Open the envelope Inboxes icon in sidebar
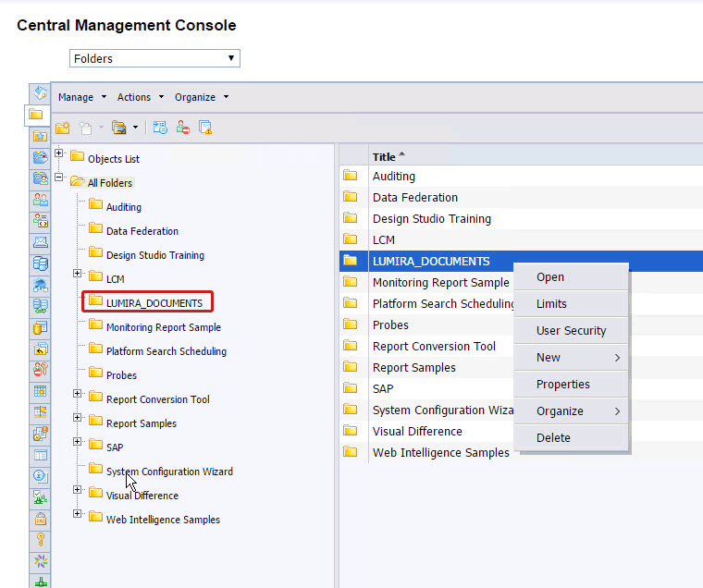The height and width of the screenshot is (588, 703). click(x=40, y=242)
